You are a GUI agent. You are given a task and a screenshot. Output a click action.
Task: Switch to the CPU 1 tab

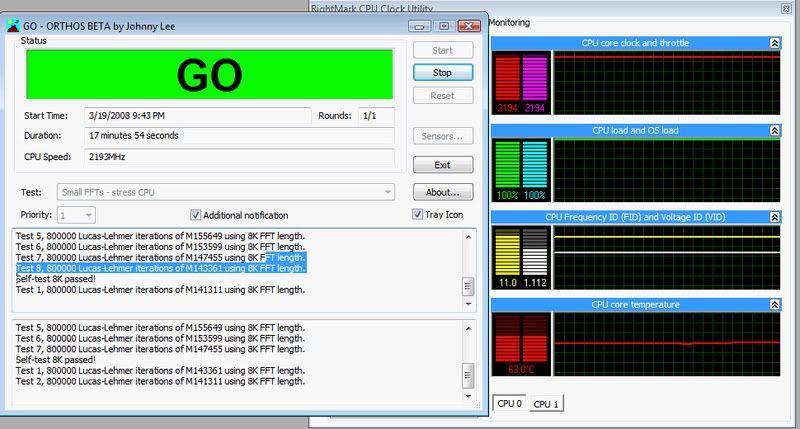(x=546, y=404)
